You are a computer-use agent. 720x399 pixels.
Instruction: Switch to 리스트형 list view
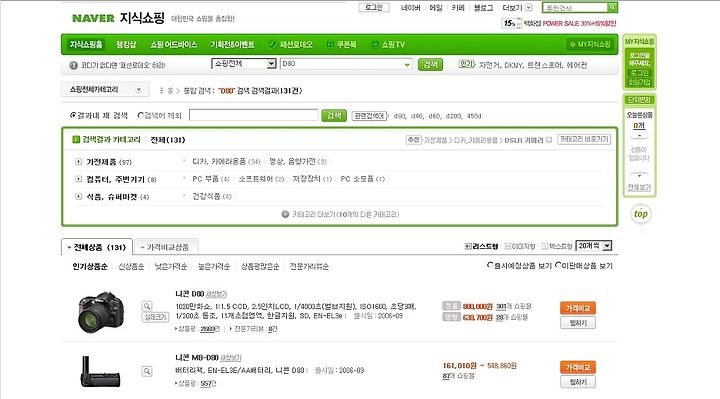tap(482, 247)
